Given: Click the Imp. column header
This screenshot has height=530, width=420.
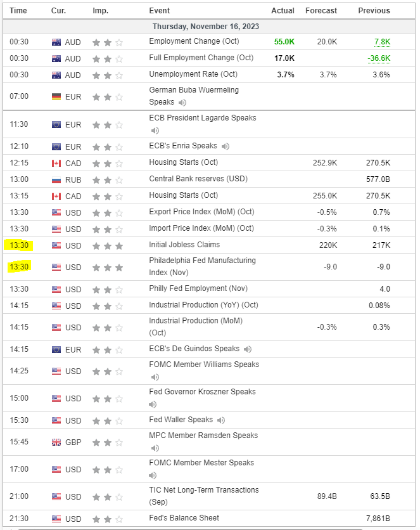Looking at the screenshot, I should 100,11.
